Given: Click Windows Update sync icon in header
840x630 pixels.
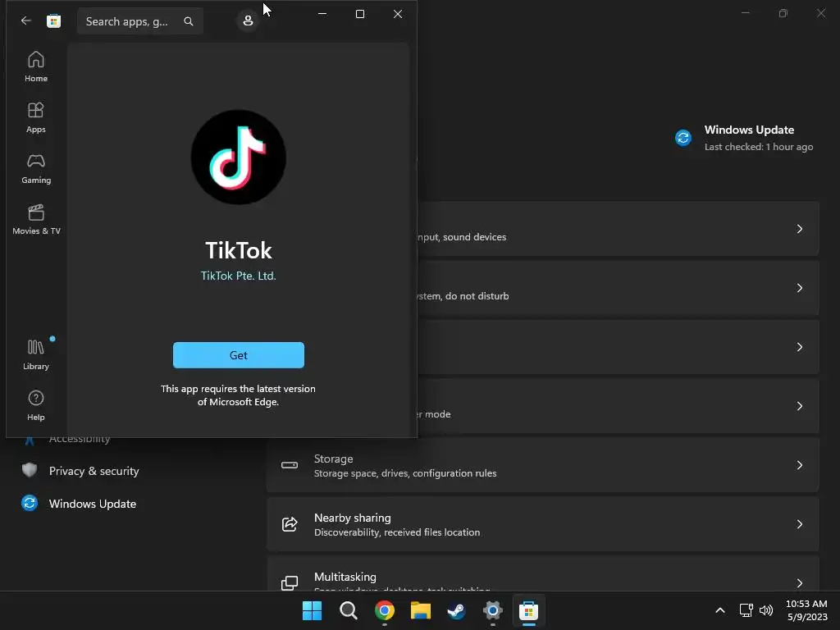Looking at the screenshot, I should pyautogui.click(x=683, y=138).
